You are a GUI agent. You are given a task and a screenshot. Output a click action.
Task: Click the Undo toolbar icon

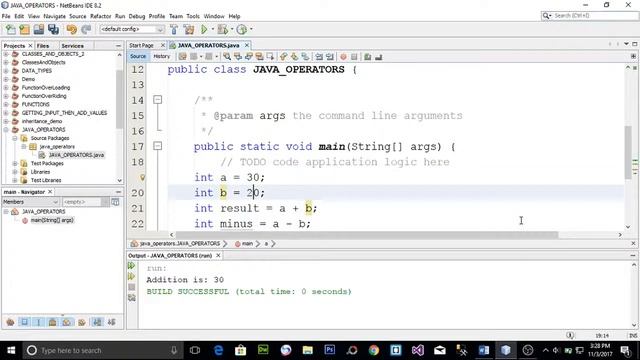[x=72, y=29]
